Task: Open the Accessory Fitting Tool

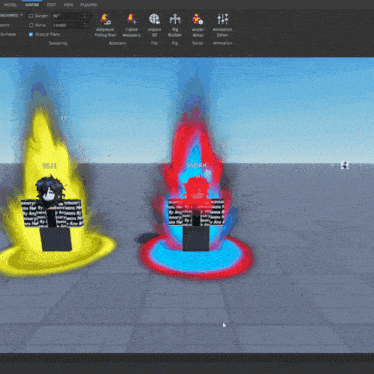Action: pos(105,25)
